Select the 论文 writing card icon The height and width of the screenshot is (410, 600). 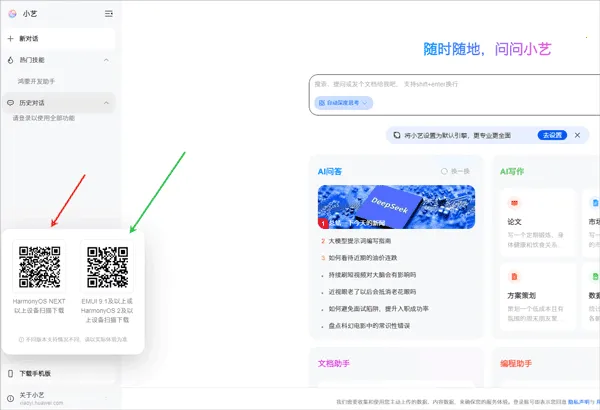pos(514,204)
